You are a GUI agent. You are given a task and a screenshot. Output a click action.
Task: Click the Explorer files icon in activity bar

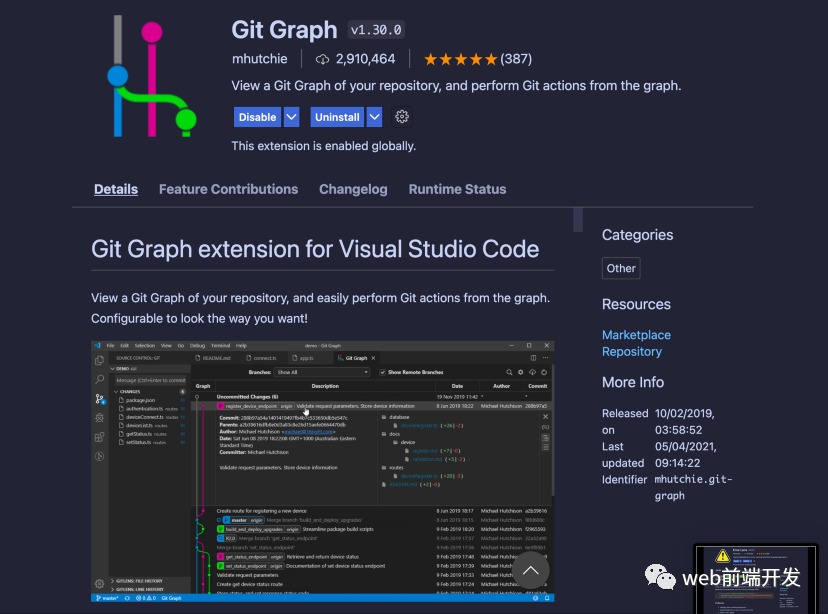pyautogui.click(x=99, y=360)
